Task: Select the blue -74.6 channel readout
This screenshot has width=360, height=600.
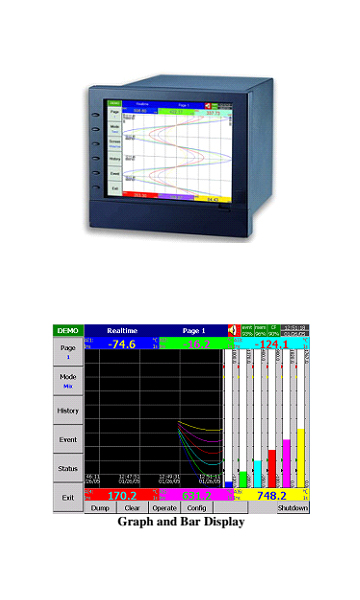Action: pos(122,343)
